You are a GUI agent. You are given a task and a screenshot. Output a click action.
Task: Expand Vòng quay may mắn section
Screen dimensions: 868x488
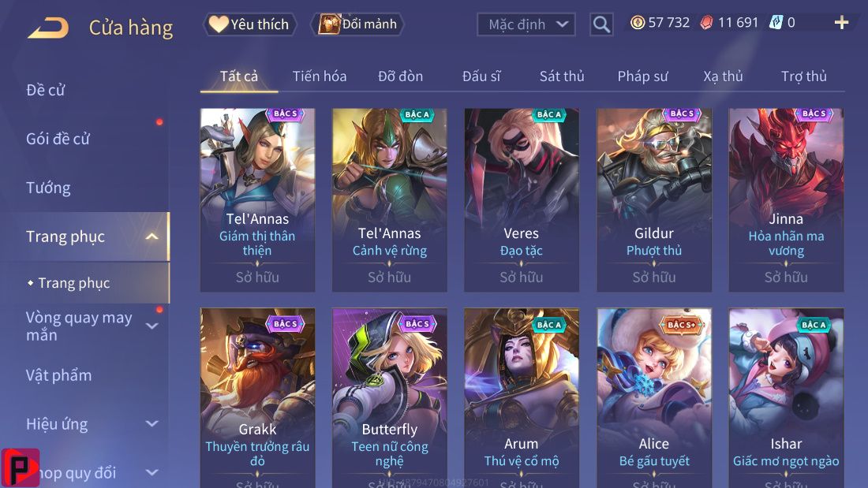(152, 326)
